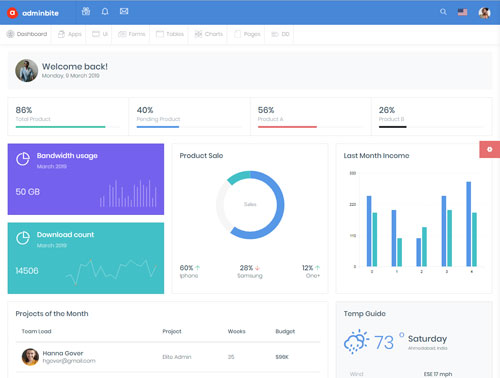This screenshot has width=500, height=378.
Task: Click the Download count pie icon
Action: 23,238
